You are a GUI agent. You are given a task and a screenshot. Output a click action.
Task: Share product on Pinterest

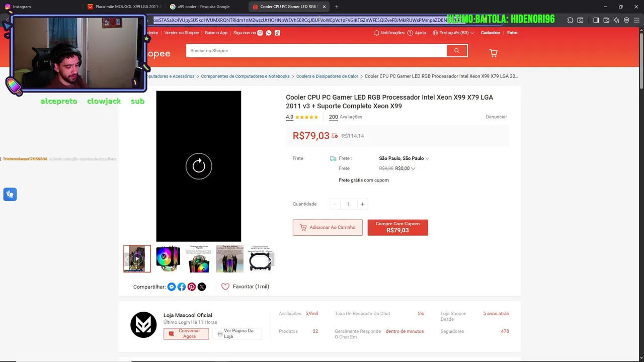pos(192,287)
